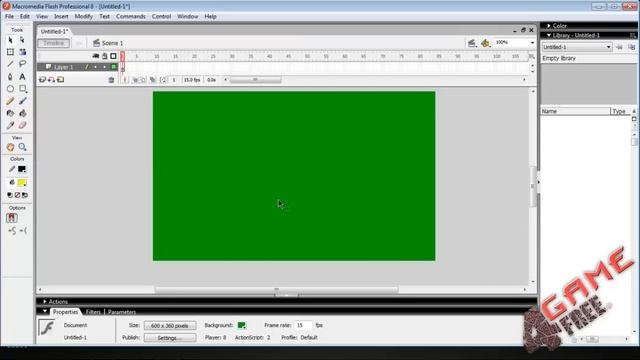Open the Commands menu
640x360 pixels.
coord(131,16)
